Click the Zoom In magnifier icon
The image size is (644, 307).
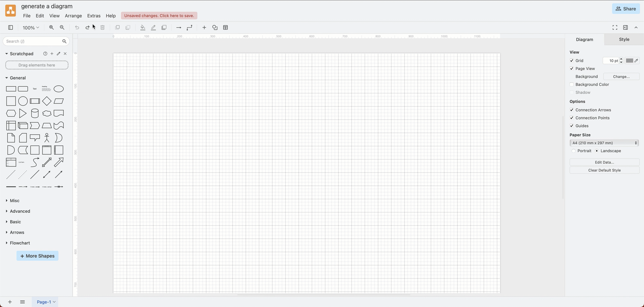pyautogui.click(x=51, y=27)
